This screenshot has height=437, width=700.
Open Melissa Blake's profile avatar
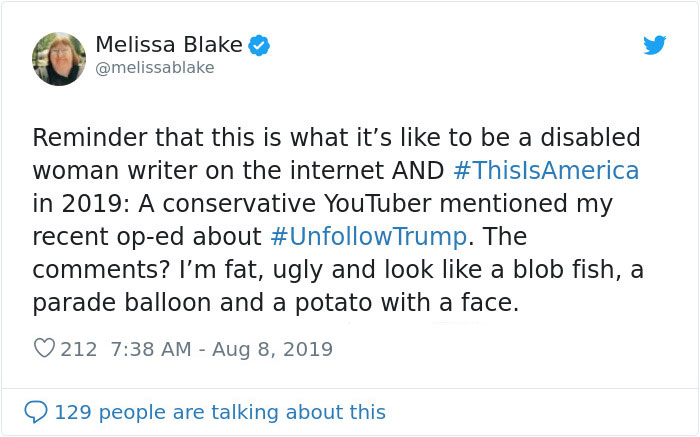click(59, 59)
